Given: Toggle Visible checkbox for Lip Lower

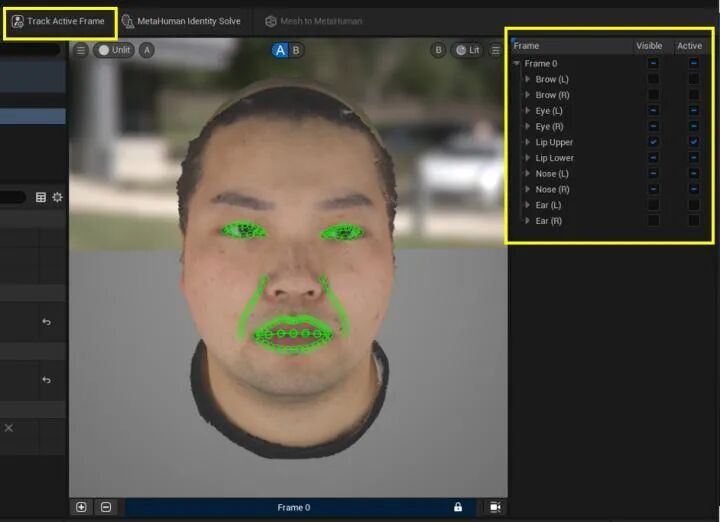Looking at the screenshot, I should tap(653, 157).
